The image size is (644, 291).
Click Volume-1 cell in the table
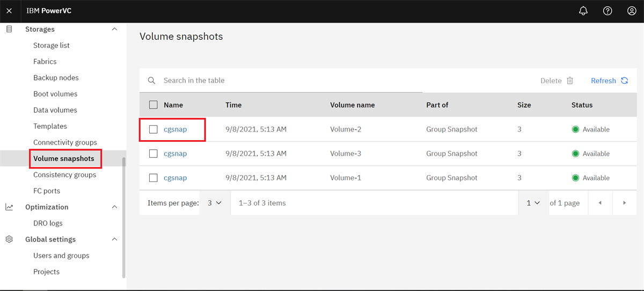coord(346,178)
